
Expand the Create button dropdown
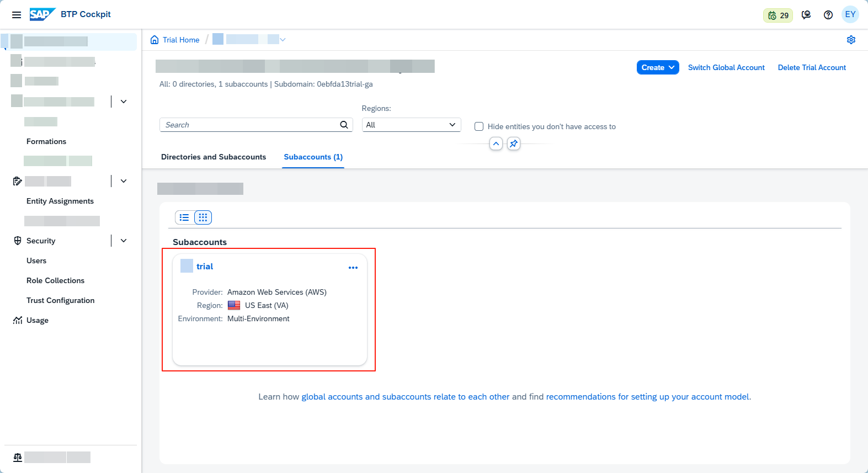coord(658,67)
